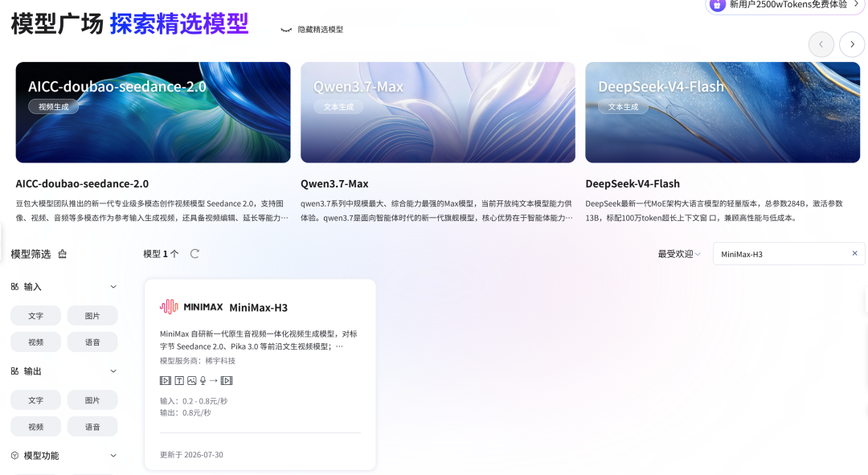Click the 输出 section icon
The height and width of the screenshot is (475, 868).
pyautogui.click(x=15, y=371)
